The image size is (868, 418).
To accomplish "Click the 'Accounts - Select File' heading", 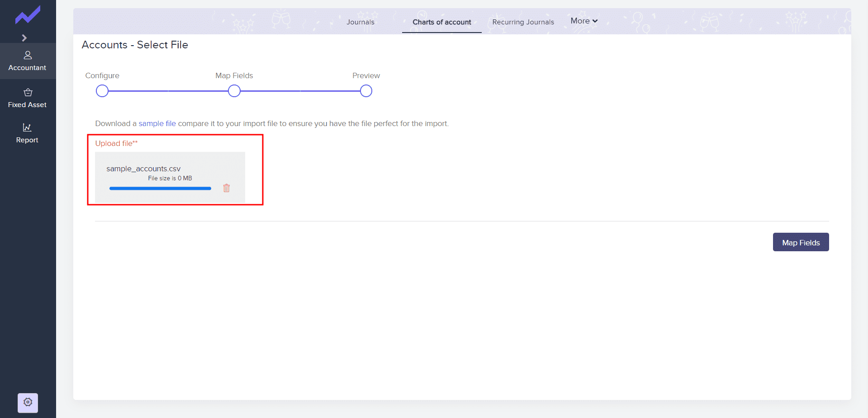I will point(135,45).
